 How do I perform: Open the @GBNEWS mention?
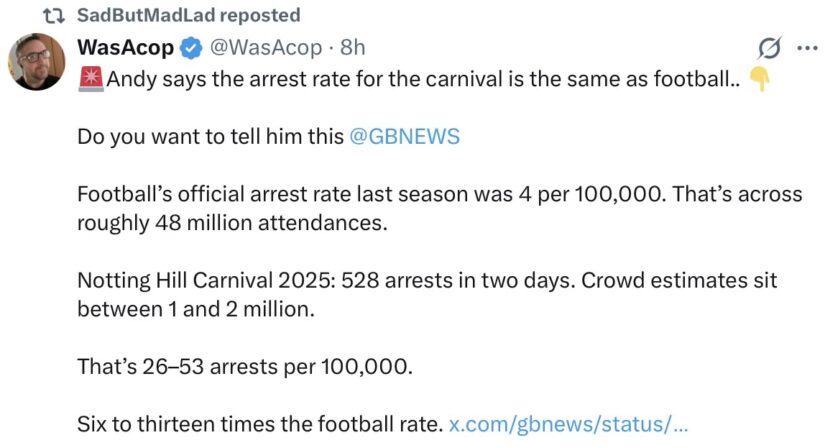pyautogui.click(x=404, y=137)
